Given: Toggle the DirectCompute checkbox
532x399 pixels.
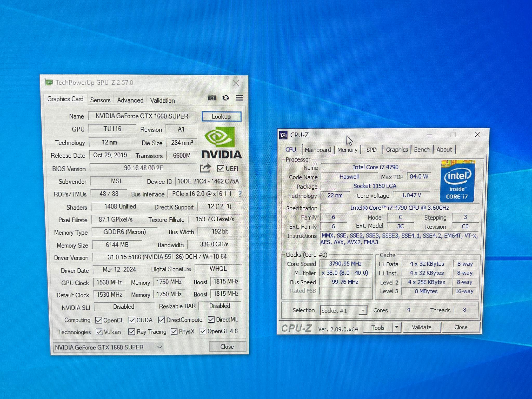Looking at the screenshot, I should click(161, 320).
